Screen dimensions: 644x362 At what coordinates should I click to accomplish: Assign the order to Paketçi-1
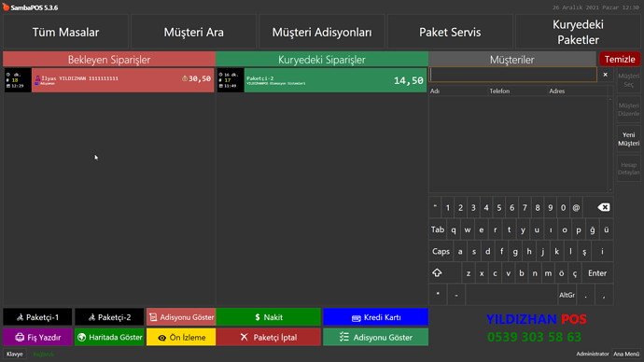[x=37, y=317]
